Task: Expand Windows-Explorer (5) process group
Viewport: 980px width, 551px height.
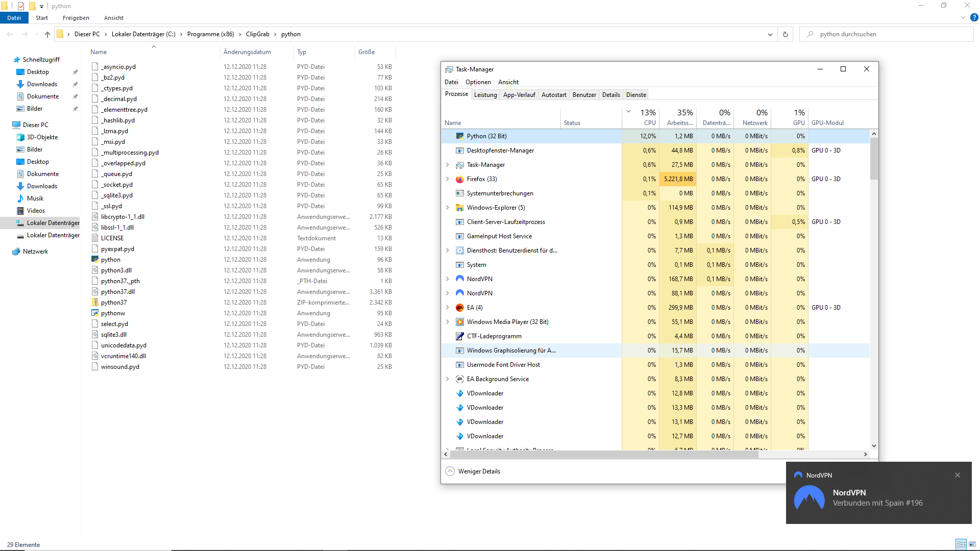Action: (448, 208)
